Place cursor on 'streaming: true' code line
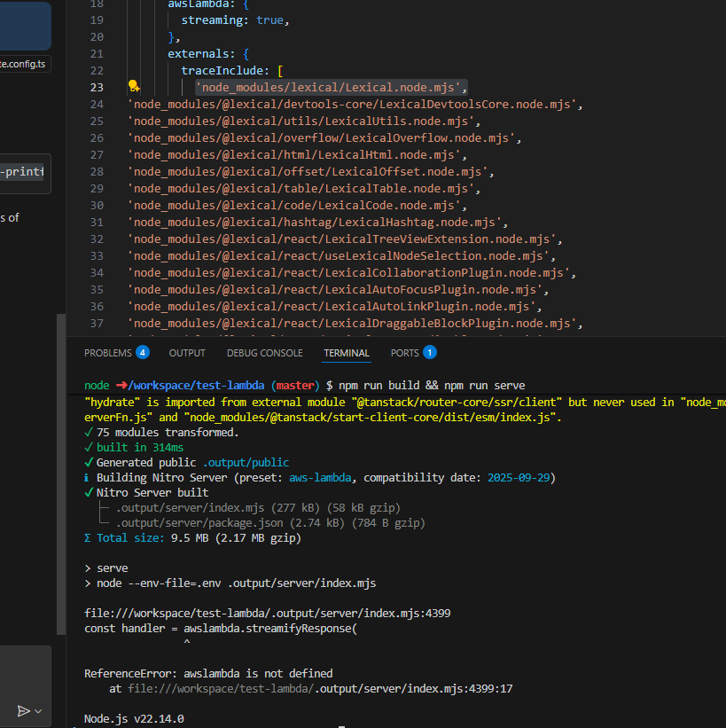This screenshot has height=728, width=726. coord(235,20)
